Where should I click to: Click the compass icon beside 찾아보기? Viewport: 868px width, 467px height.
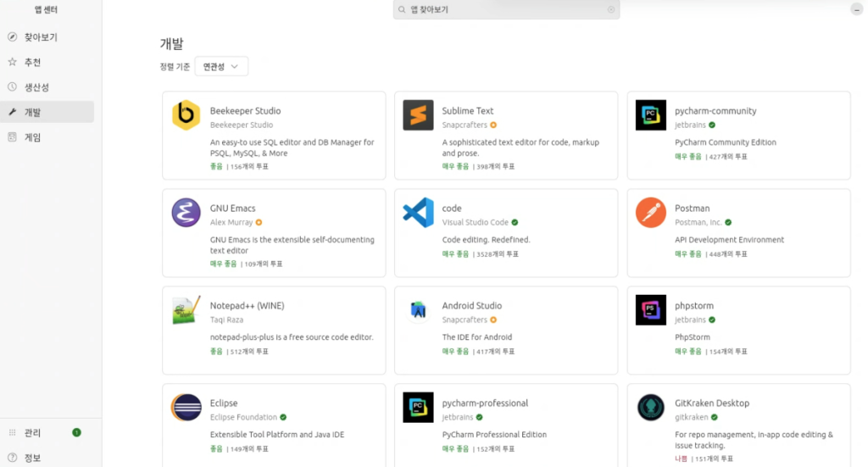pyautogui.click(x=12, y=37)
